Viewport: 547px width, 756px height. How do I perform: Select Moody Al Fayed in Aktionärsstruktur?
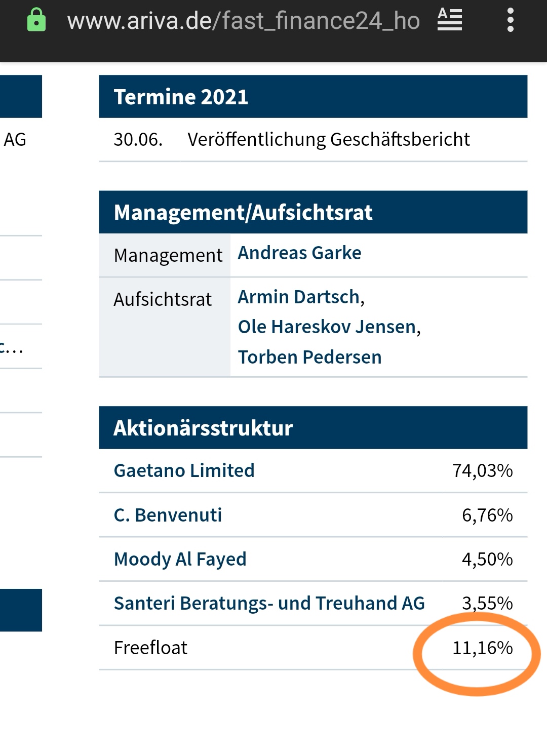[x=180, y=560]
